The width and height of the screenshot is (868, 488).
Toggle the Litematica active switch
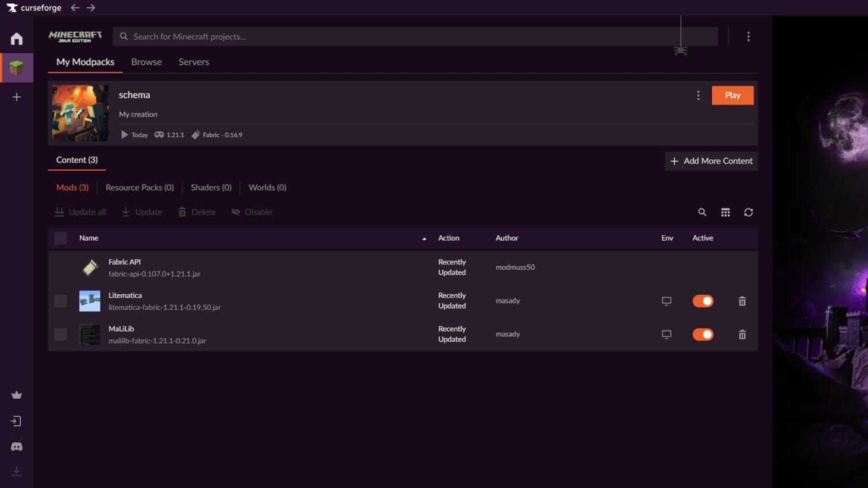pos(703,301)
